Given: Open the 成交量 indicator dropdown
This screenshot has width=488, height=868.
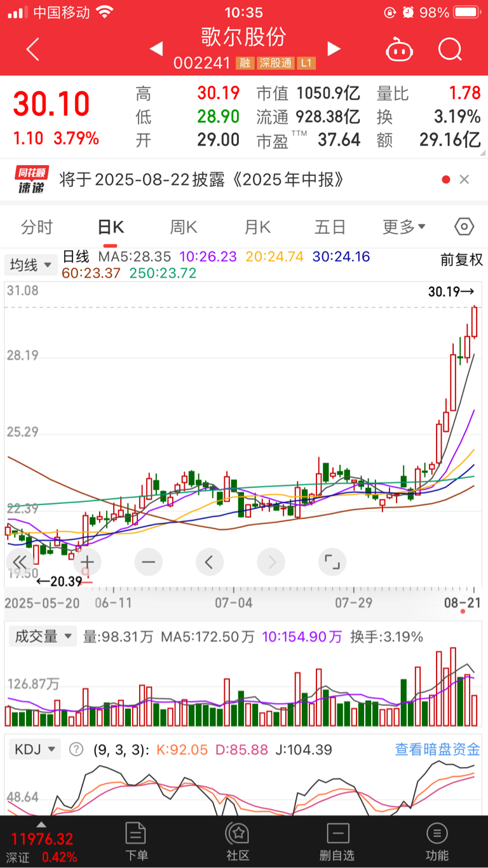Looking at the screenshot, I should [43, 636].
